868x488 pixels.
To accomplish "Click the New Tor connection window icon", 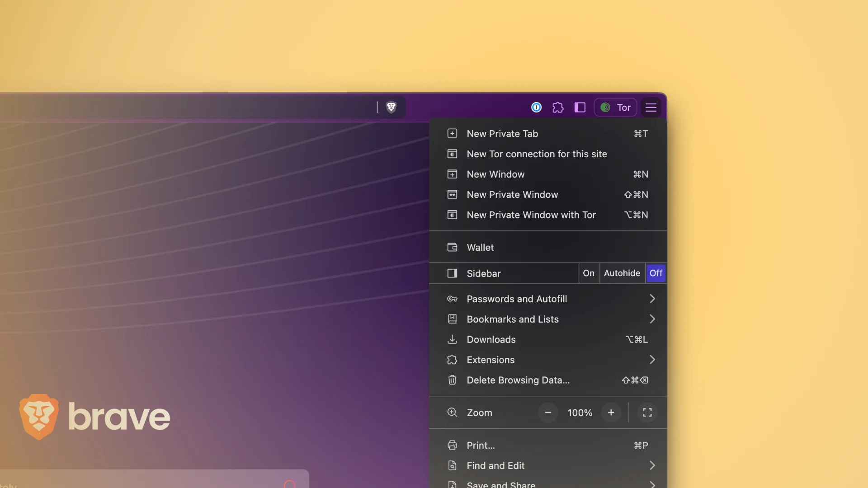I will click(x=452, y=154).
